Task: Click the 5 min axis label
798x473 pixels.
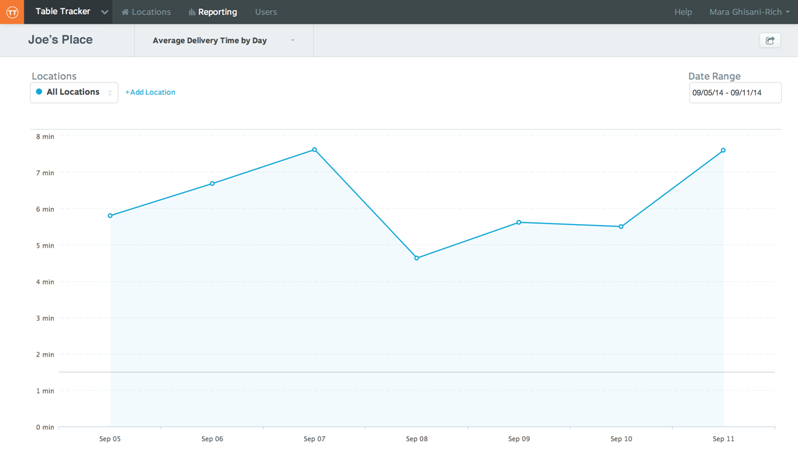Action: (45, 245)
